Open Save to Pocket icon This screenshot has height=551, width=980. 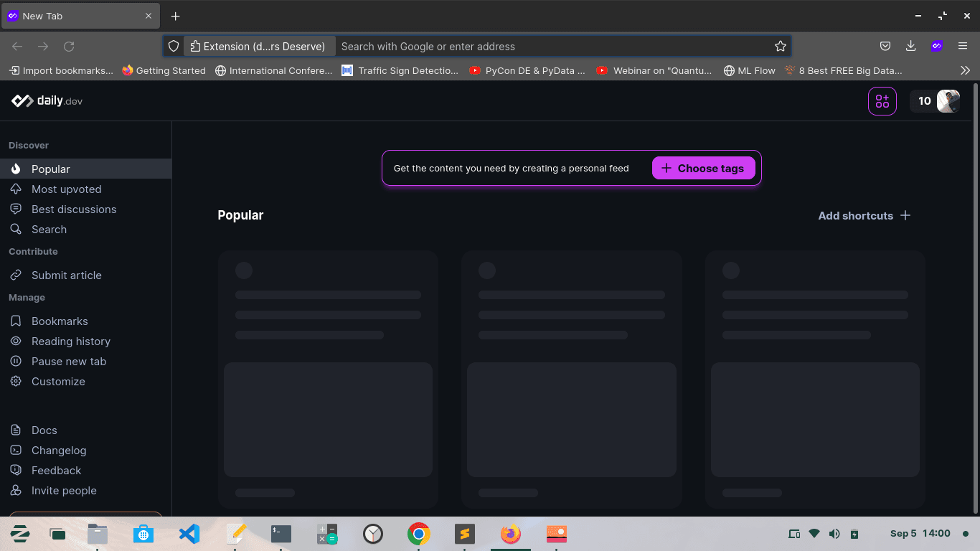tap(885, 46)
